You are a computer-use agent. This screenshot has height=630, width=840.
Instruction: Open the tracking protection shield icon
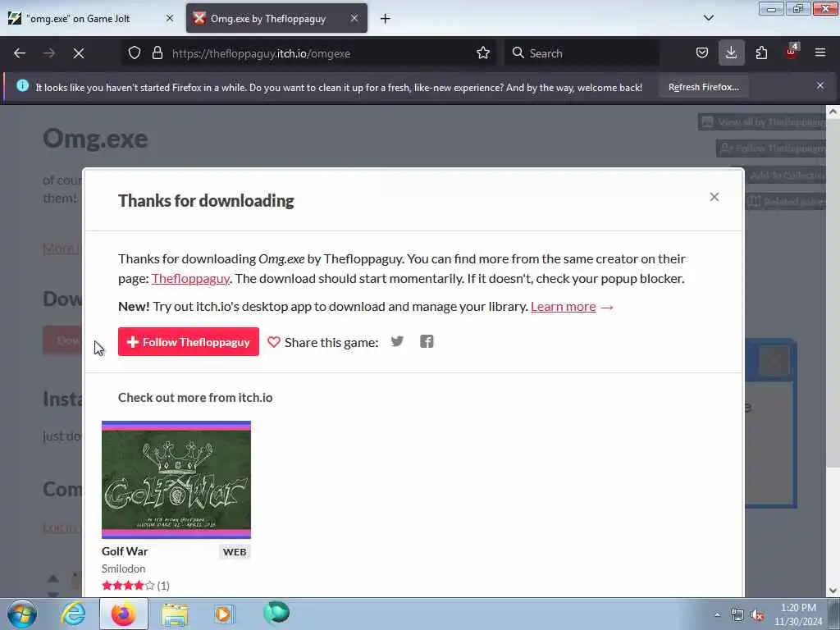click(135, 53)
